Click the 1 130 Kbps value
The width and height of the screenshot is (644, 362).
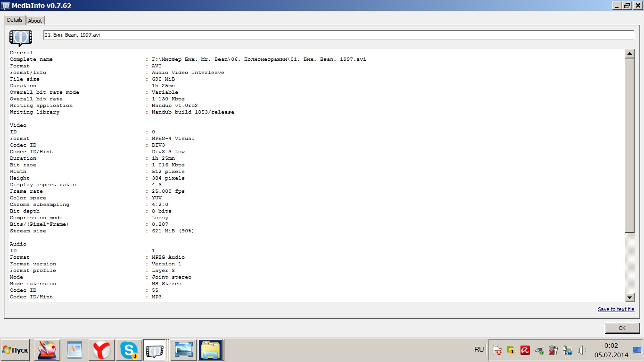coord(168,99)
